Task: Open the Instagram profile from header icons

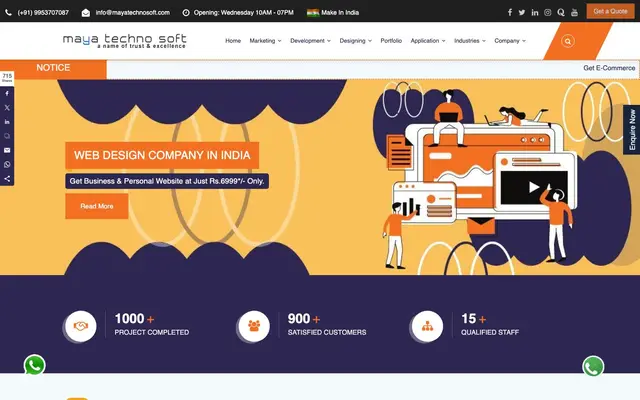Action: click(x=548, y=12)
